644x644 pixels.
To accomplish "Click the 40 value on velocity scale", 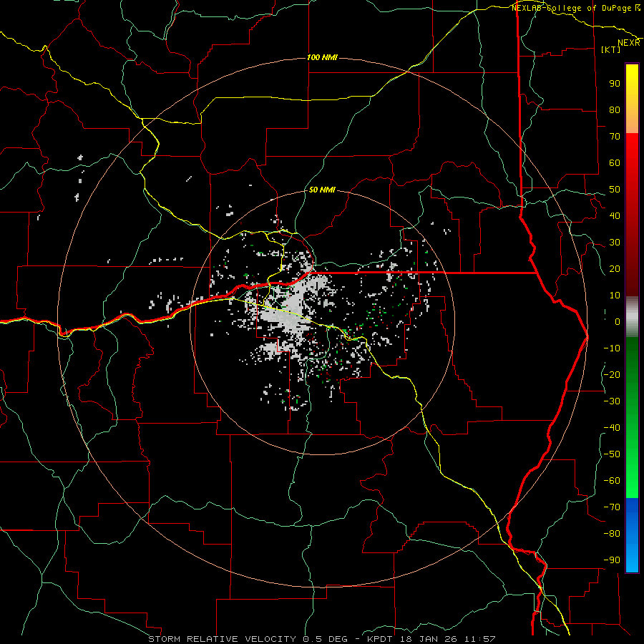I will pyautogui.click(x=615, y=215).
